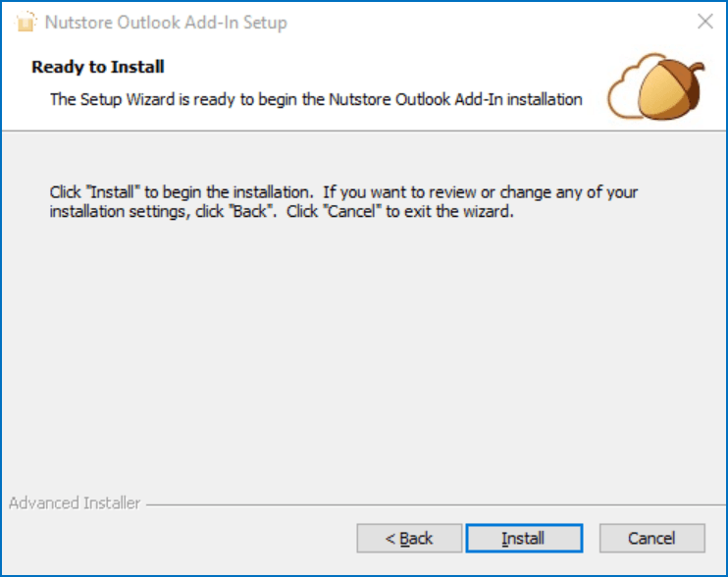Screen dimensions: 728x577
Task: Click the Nutstore installer icon in title bar
Action: pos(26,22)
